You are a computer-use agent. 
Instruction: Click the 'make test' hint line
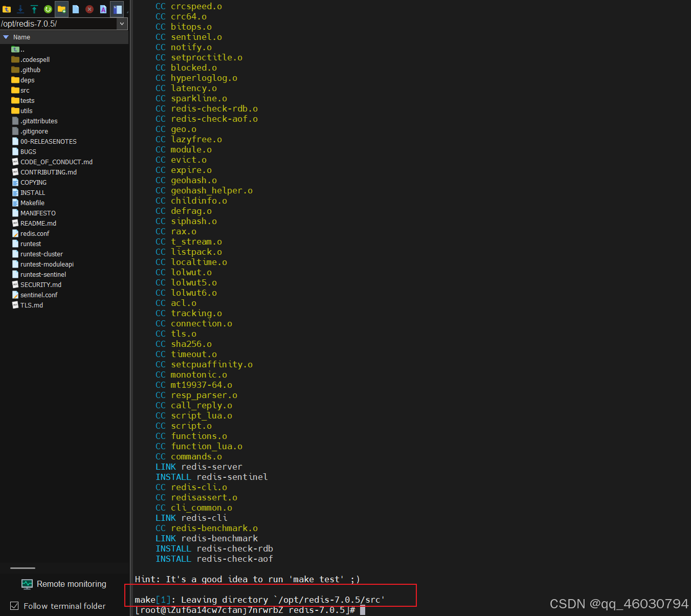pos(248,579)
